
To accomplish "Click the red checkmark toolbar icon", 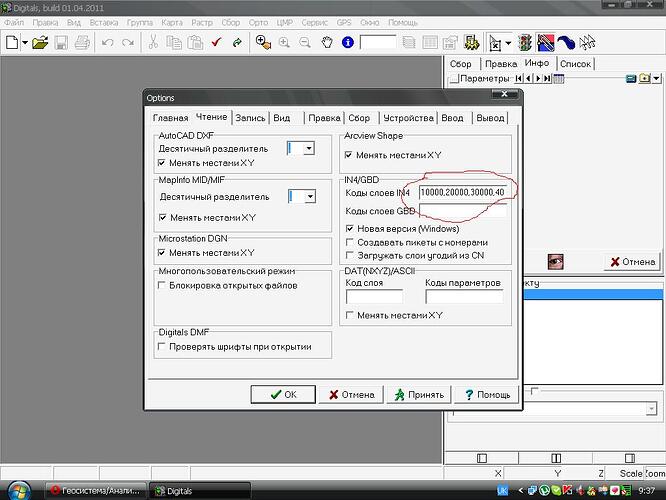I will click(x=217, y=42).
